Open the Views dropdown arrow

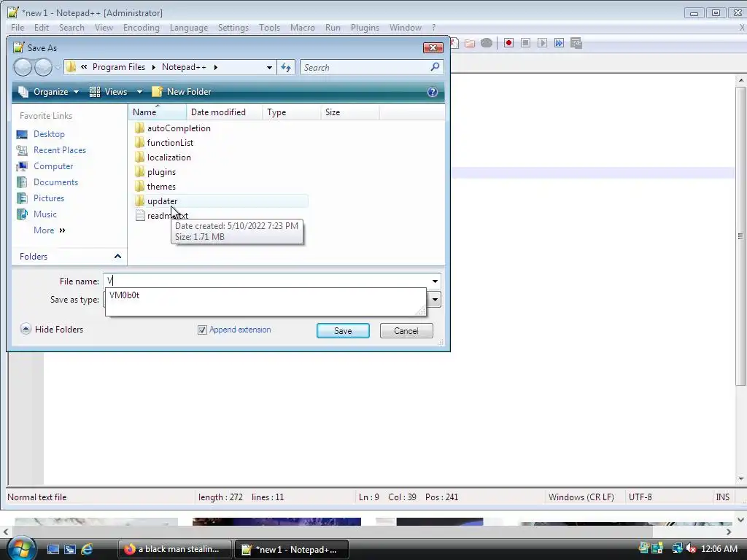(139, 92)
